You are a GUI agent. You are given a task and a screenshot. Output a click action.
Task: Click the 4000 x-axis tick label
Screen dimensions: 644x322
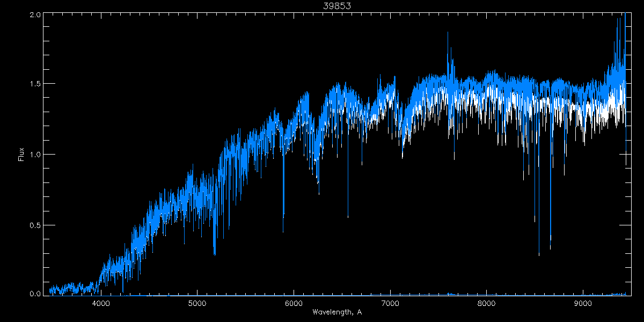(x=101, y=303)
